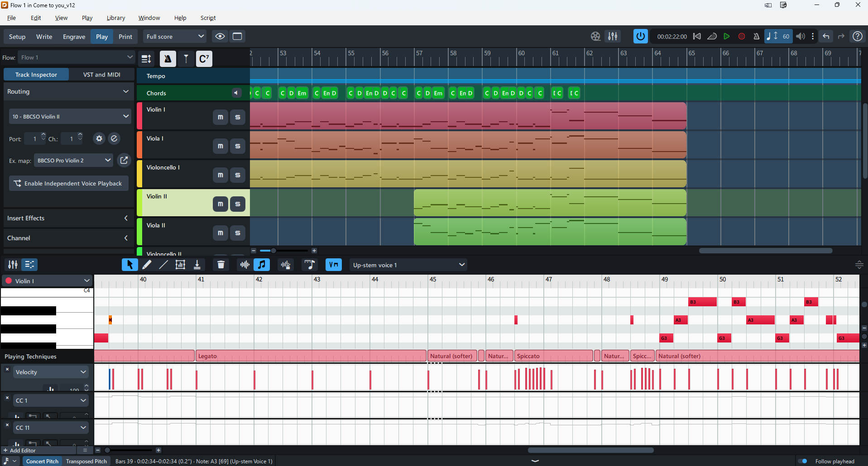Click the Undo arrow icon
868x466 pixels.
click(826, 36)
